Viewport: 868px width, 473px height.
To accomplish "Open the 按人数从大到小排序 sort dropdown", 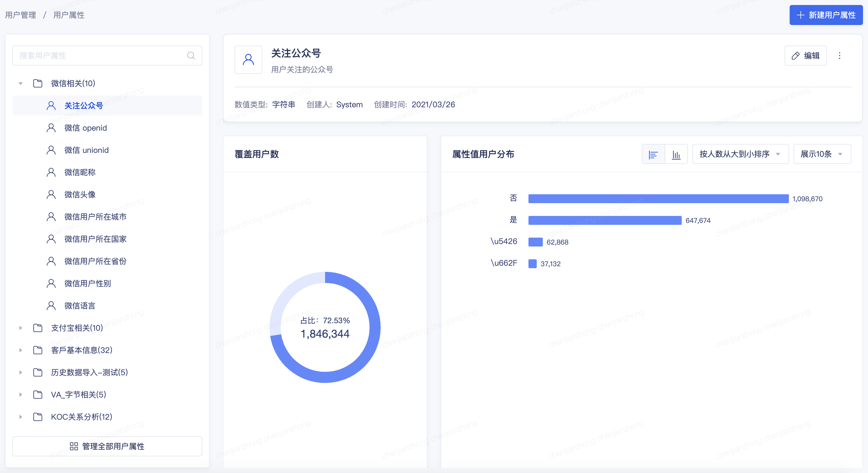I will coord(740,154).
